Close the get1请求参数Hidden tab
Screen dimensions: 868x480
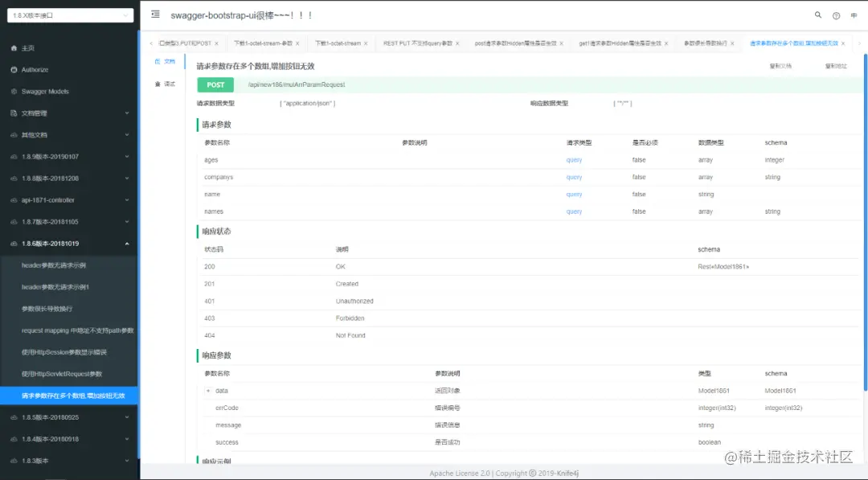point(666,43)
